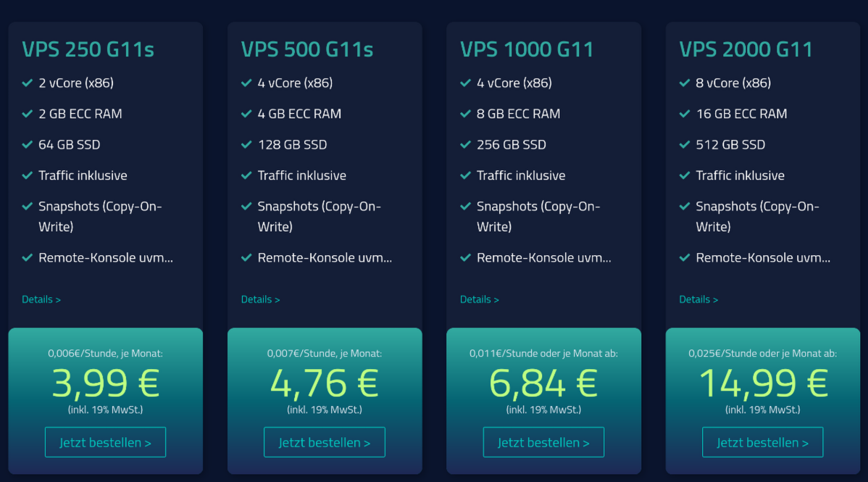Show Details for VPS 2000 G11
The width and height of the screenshot is (868, 482).
[x=698, y=299]
